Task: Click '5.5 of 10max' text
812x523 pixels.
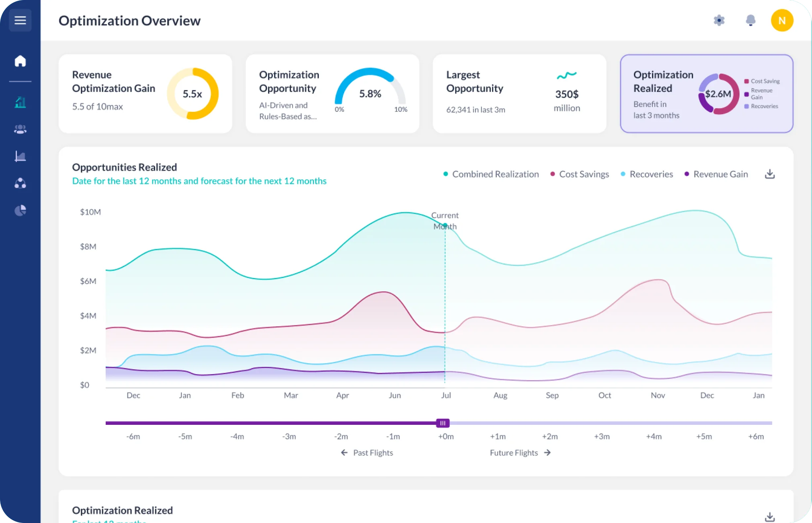Action: pos(97,107)
